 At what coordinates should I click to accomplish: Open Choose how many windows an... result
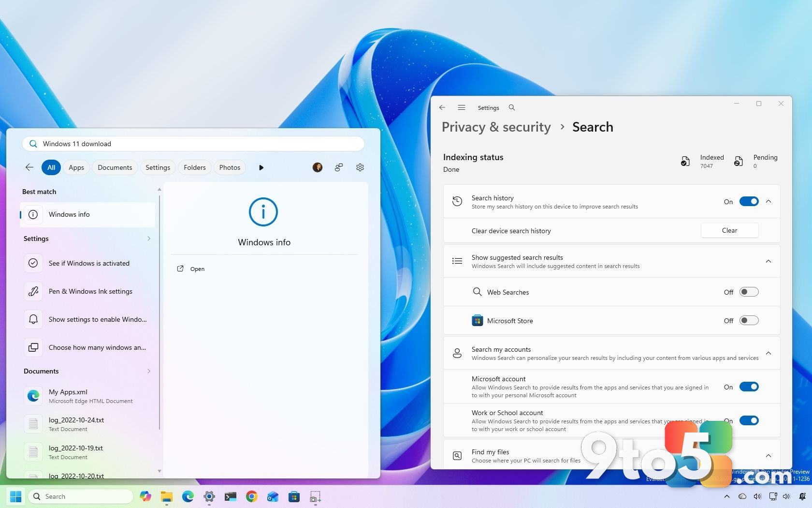click(x=87, y=347)
